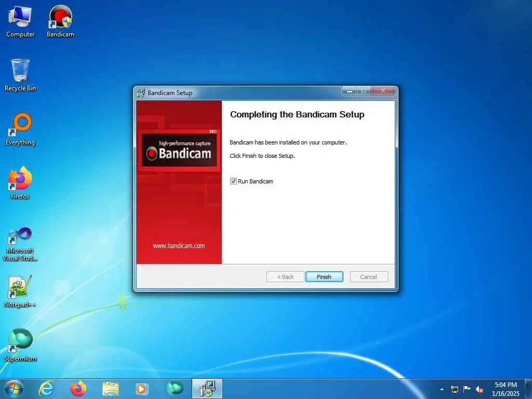Screen dimensions: 532x399
Task: Uncheck the Run Bandicam checkbox
Action: 233,181
